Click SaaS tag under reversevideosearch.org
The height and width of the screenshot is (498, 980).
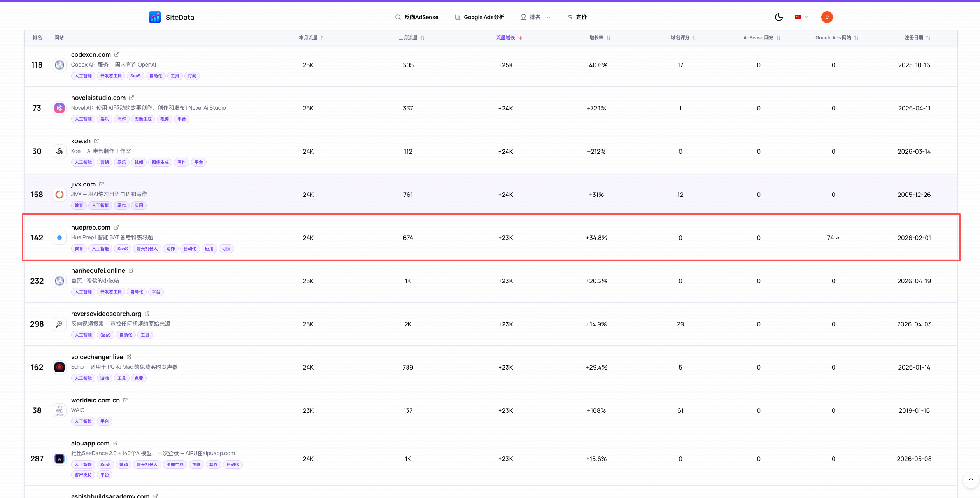[105, 335]
